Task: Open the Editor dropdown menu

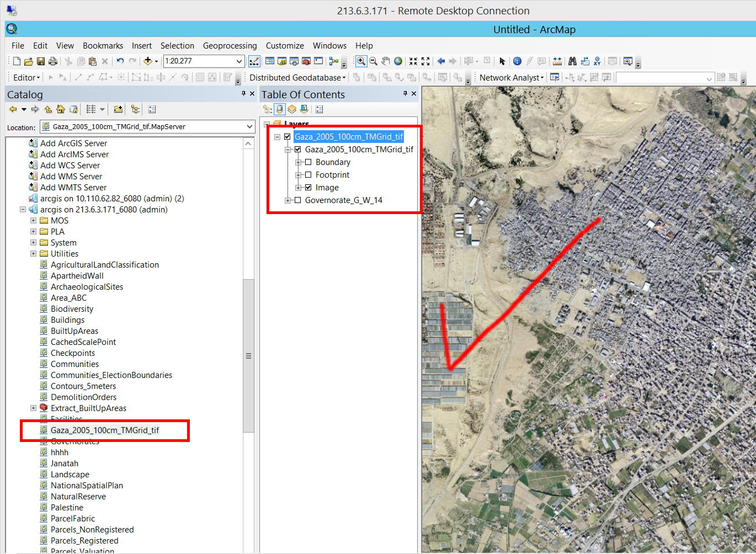Action: pos(26,78)
